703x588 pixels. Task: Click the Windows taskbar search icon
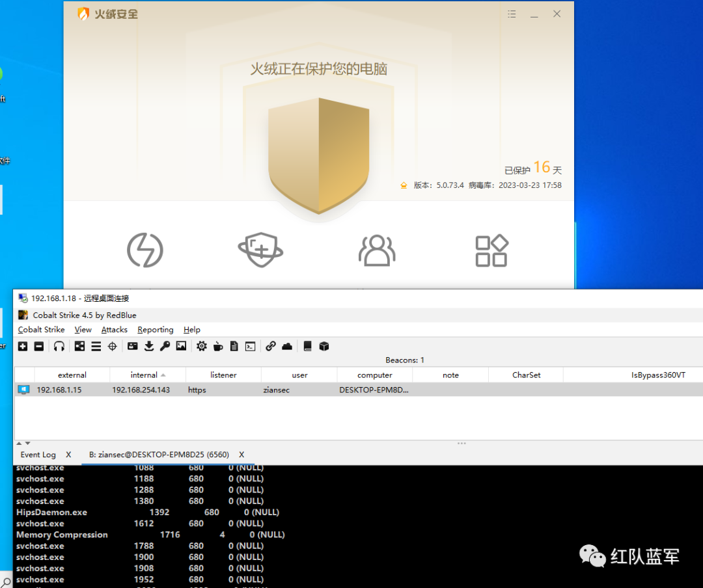(x=7, y=583)
